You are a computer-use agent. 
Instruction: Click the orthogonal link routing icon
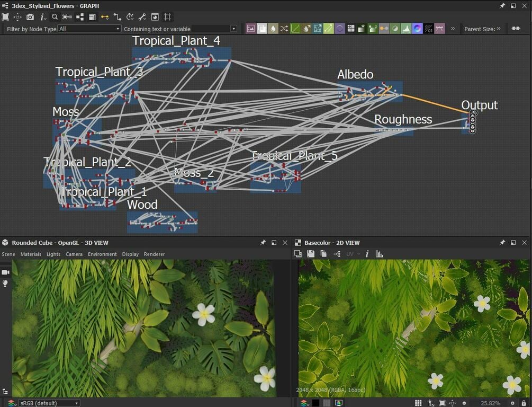[118, 17]
